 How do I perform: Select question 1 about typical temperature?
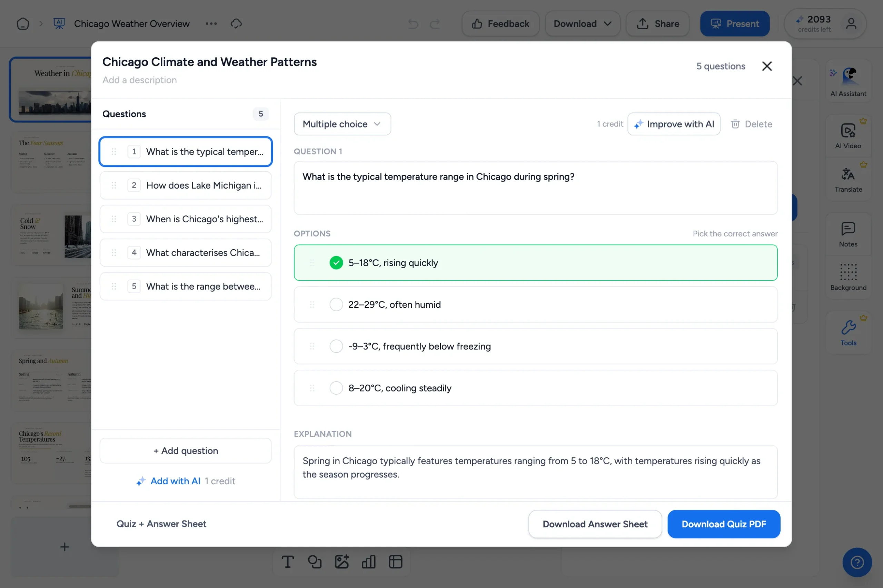pyautogui.click(x=185, y=152)
